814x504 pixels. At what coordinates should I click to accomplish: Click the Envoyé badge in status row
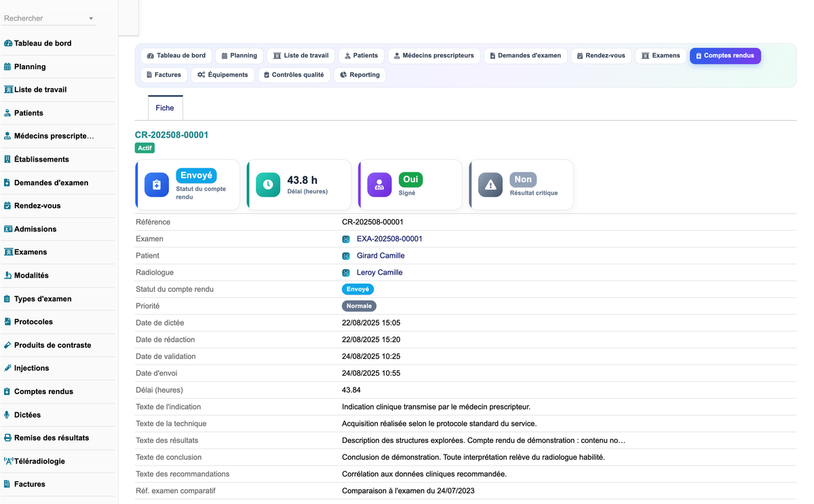357,289
